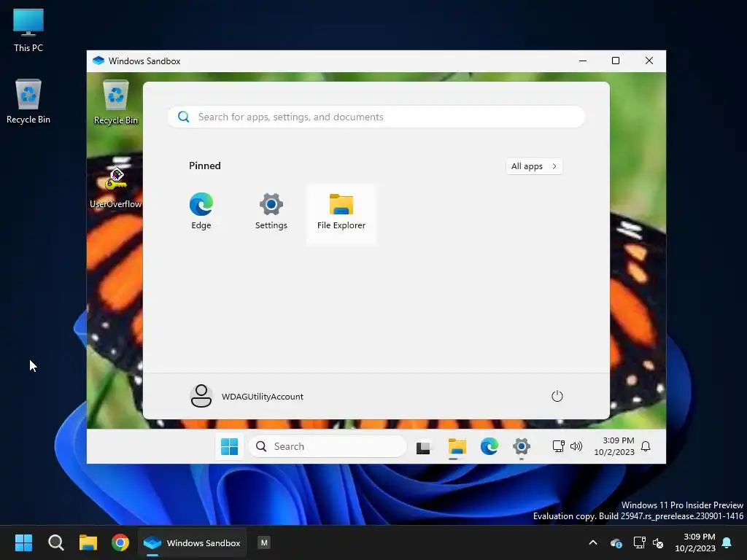This screenshot has width=747, height=560.
Task: Select the host Recycle Bin desktop icon
Action: pyautogui.click(x=28, y=101)
